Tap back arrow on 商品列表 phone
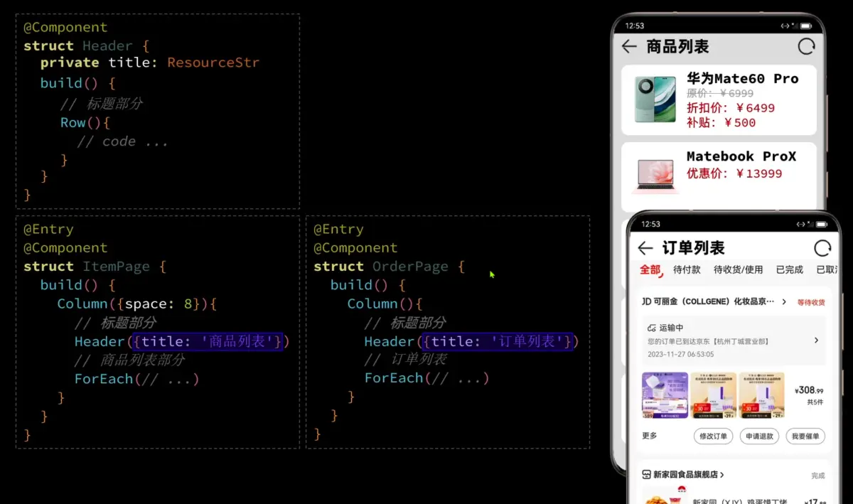Image resolution: width=853 pixels, height=504 pixels. pos(629,47)
